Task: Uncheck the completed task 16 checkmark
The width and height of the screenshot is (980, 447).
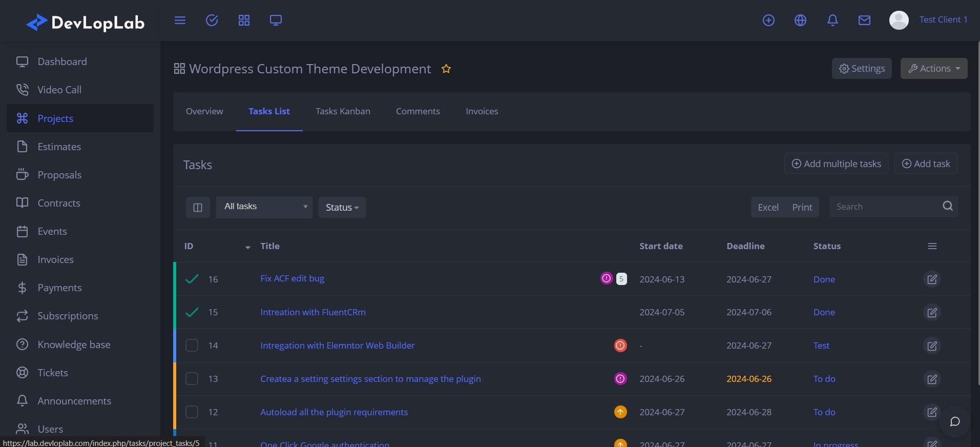Action: tap(192, 279)
